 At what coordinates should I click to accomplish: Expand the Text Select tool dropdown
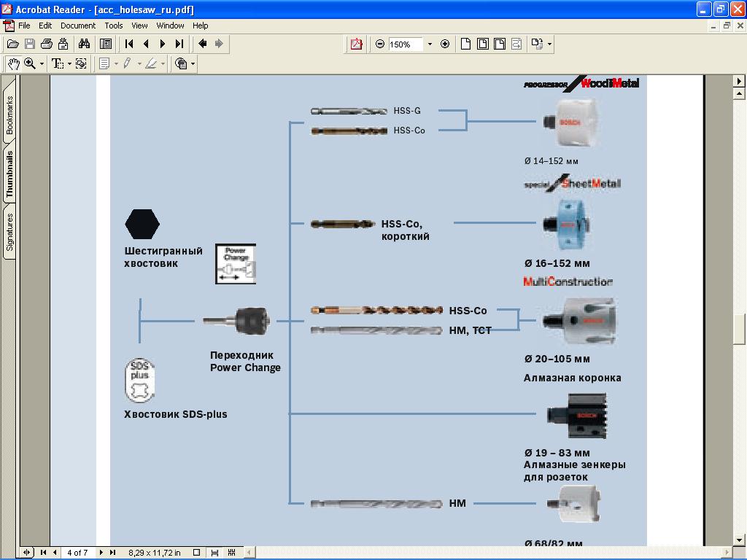tap(69, 64)
